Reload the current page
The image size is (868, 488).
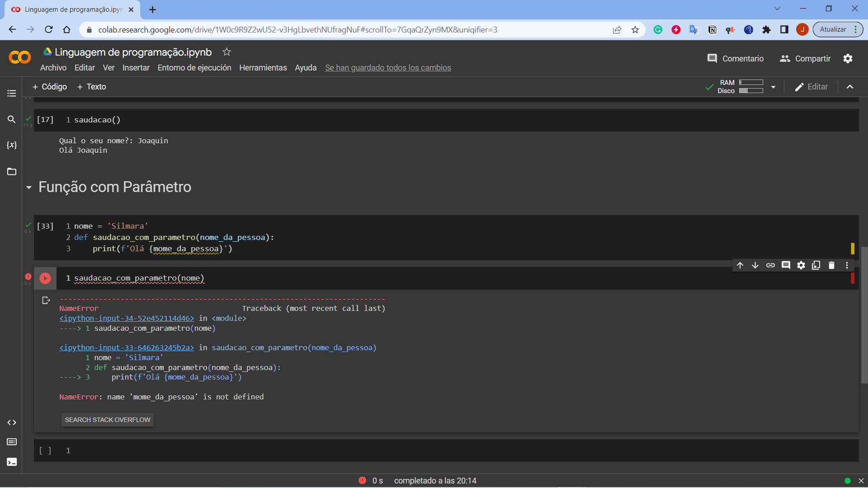[49, 30]
